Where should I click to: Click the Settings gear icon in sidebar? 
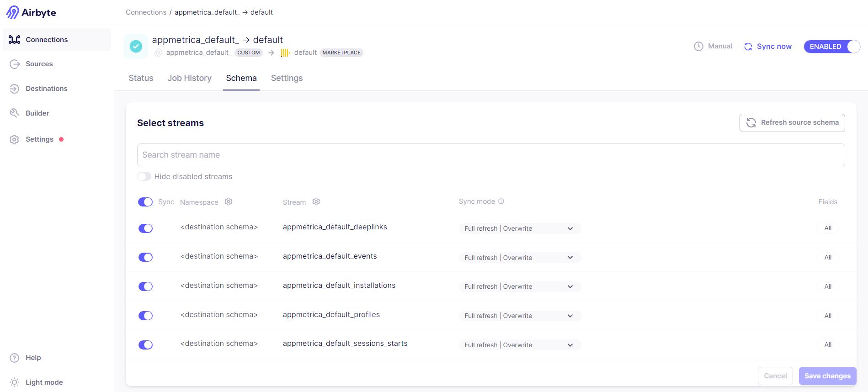[15, 139]
